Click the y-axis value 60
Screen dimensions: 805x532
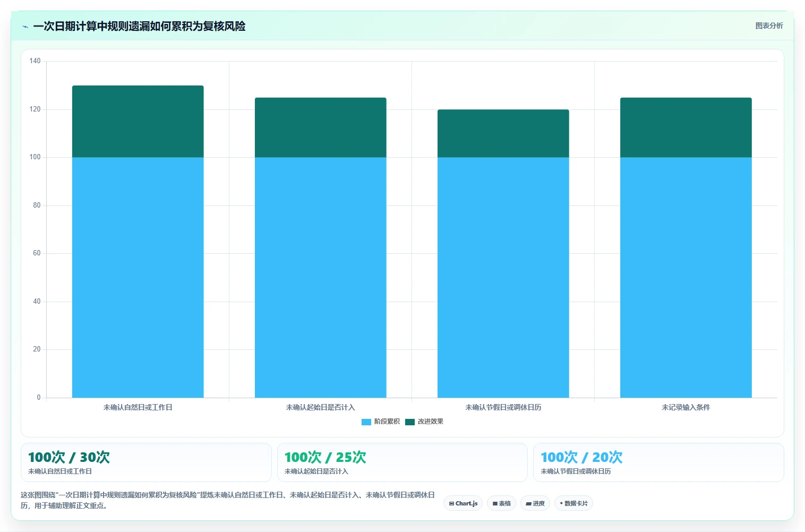37,253
